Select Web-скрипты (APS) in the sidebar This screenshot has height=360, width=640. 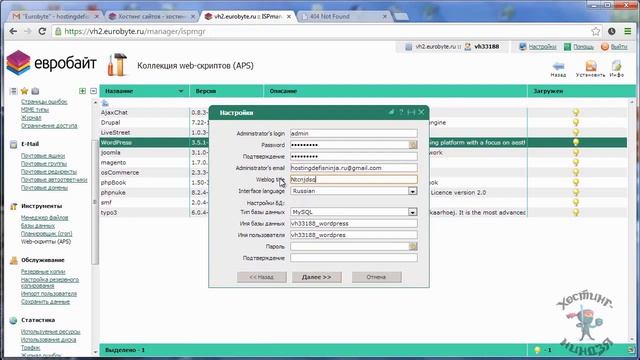coord(46,242)
